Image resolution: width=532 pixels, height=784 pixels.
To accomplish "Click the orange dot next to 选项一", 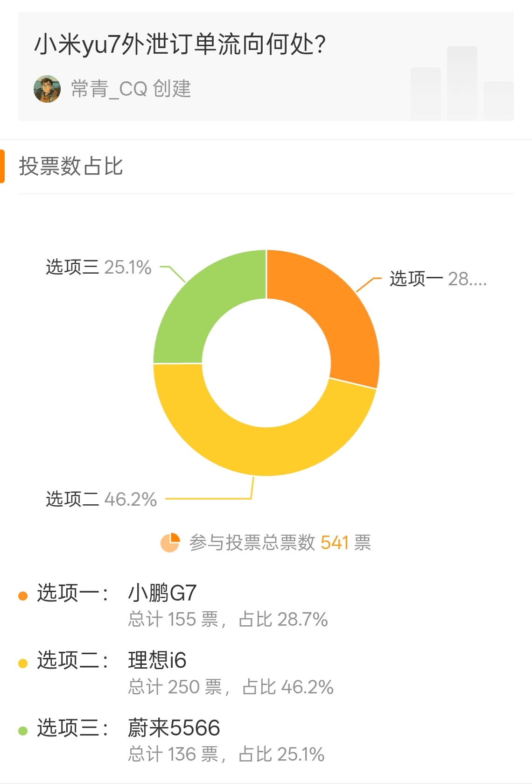I will (x=23, y=596).
